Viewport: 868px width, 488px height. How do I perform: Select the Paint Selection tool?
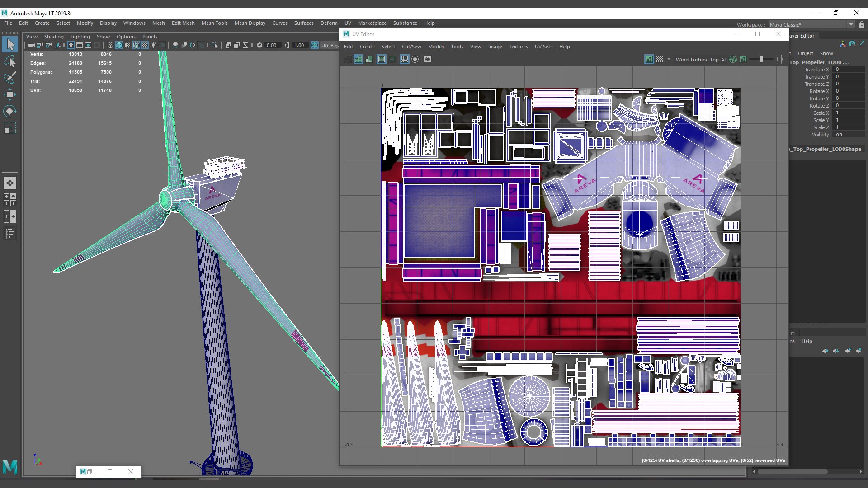pyautogui.click(x=10, y=77)
